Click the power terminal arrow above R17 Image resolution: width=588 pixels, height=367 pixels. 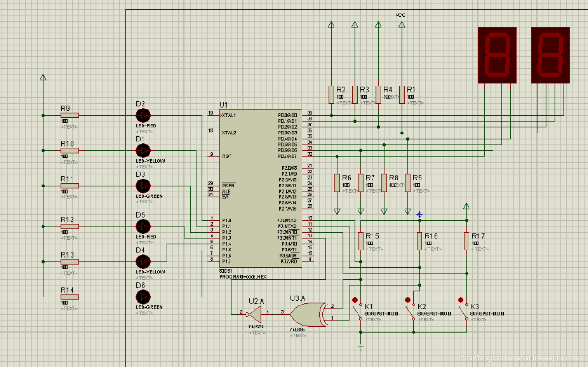(467, 206)
